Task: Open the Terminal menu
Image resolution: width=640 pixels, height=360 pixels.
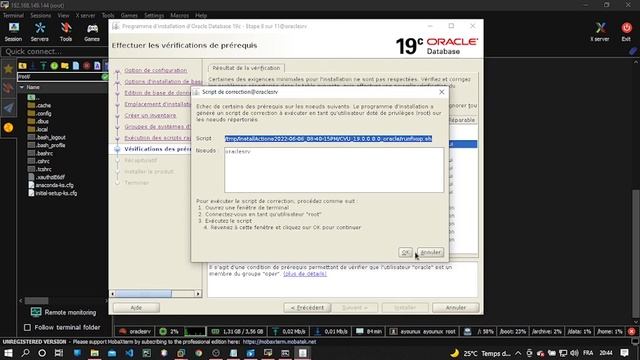Action: (13, 15)
